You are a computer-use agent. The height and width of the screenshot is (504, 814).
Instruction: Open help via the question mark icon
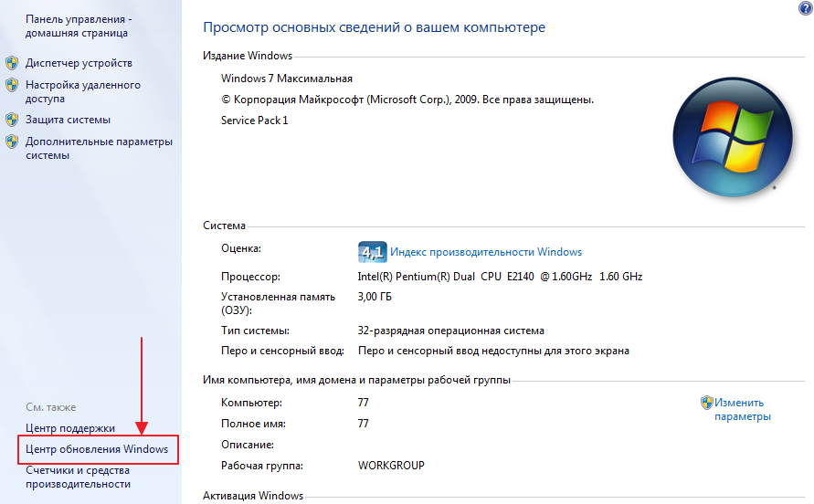coord(805,7)
